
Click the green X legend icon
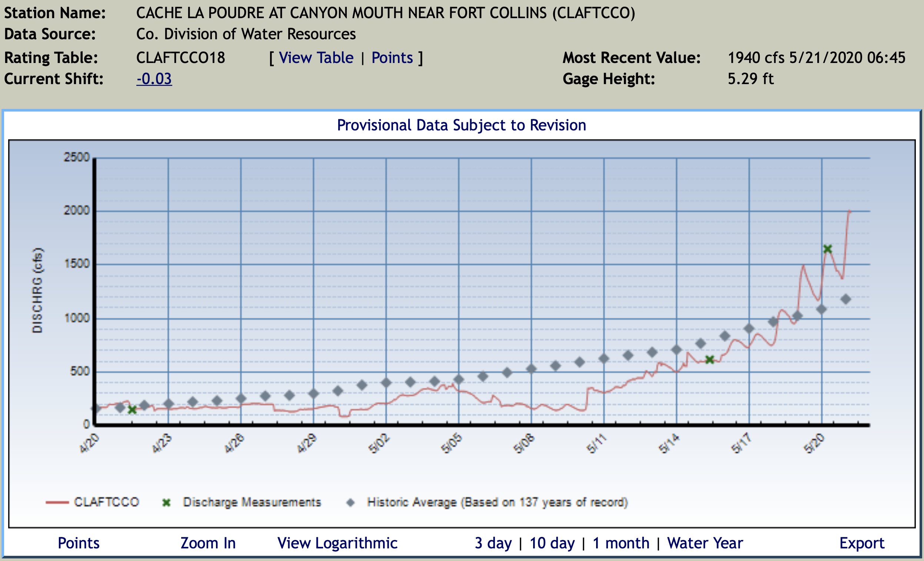tap(166, 502)
